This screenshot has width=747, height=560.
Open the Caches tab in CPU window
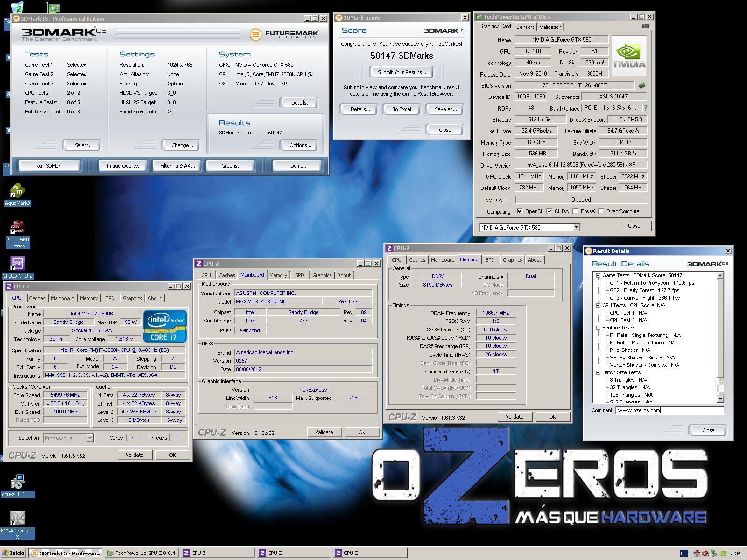click(x=37, y=298)
